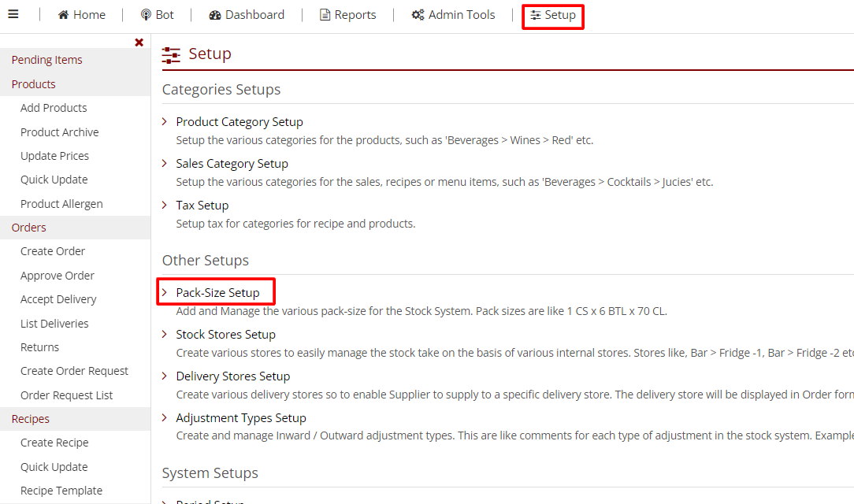Close the sidebar with red X
The image size is (854, 504).
139,43
